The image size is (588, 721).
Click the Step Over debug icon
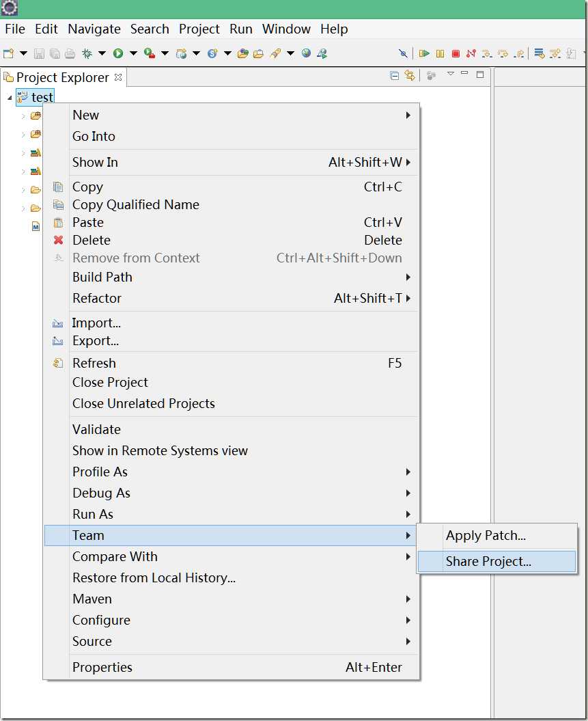pos(503,53)
